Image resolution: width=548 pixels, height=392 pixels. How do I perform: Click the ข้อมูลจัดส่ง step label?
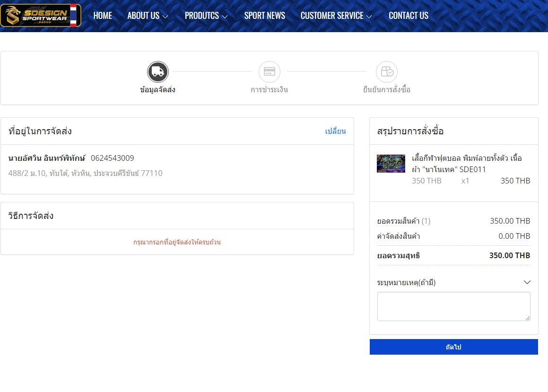(158, 90)
